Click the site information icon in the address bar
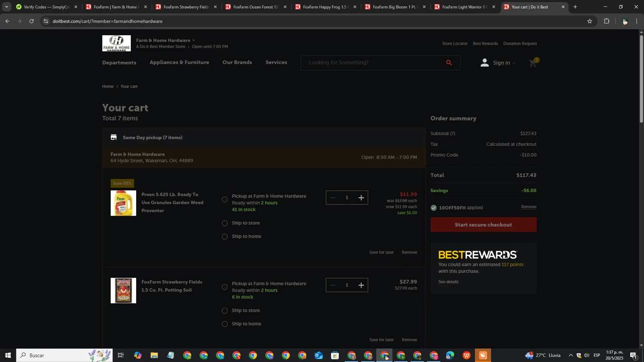The image size is (644, 362). 46,21
